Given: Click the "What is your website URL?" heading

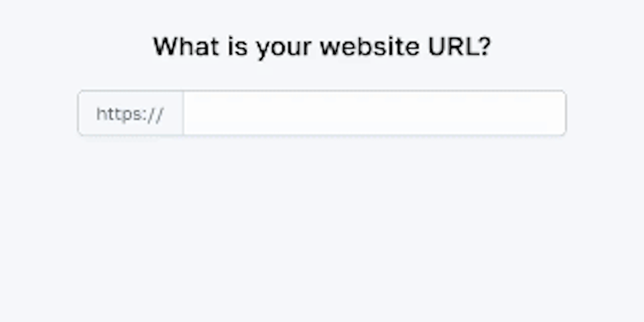Looking at the screenshot, I should coord(321,47).
